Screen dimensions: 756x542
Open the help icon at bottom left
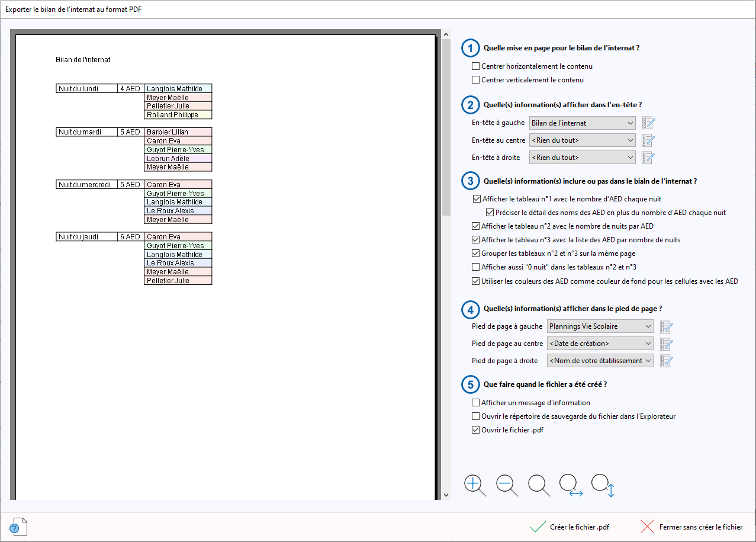pyautogui.click(x=15, y=527)
